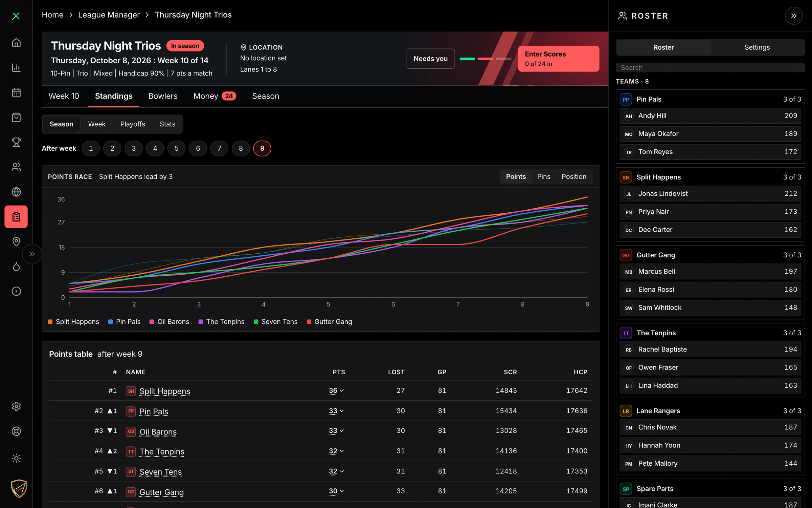
Task: Switch chart to Position view
Action: (x=574, y=176)
